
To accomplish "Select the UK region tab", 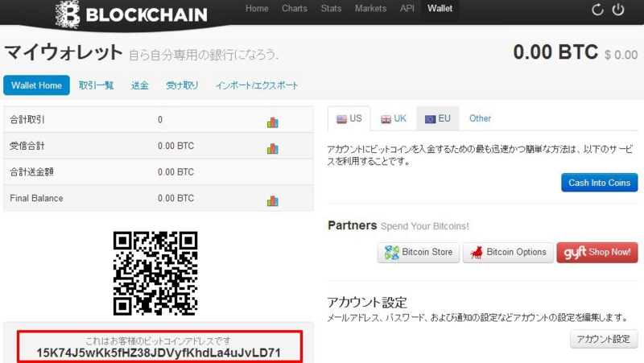I will tap(394, 118).
